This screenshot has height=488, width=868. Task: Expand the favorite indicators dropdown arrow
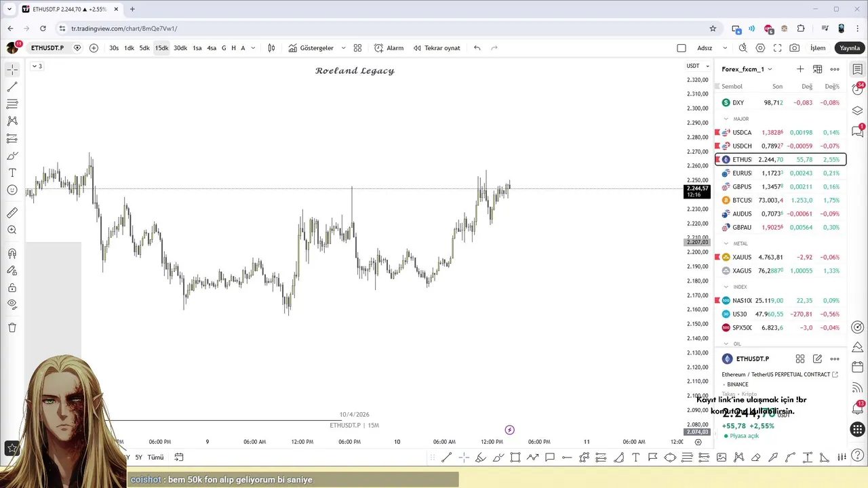pyautogui.click(x=343, y=48)
